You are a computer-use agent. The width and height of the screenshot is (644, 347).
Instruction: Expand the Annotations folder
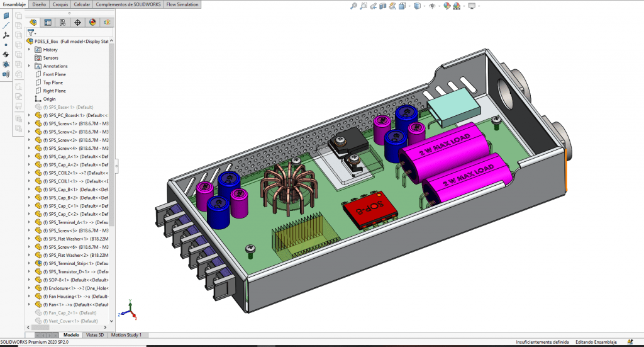(x=29, y=65)
